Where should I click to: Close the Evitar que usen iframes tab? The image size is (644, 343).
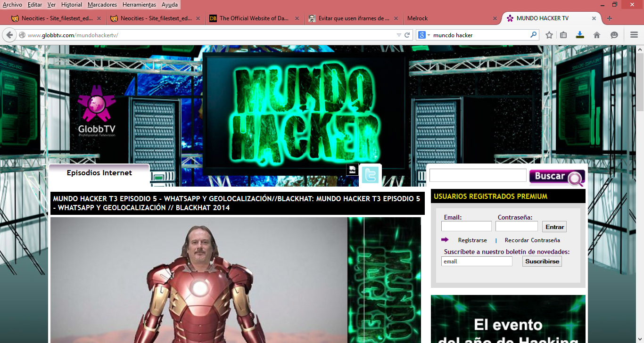(396, 18)
